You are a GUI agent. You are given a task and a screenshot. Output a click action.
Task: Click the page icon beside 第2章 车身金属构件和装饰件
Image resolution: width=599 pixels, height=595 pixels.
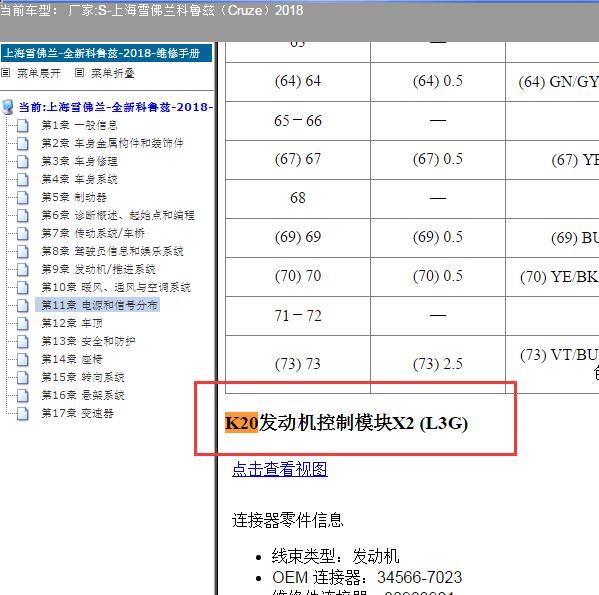click(23, 143)
